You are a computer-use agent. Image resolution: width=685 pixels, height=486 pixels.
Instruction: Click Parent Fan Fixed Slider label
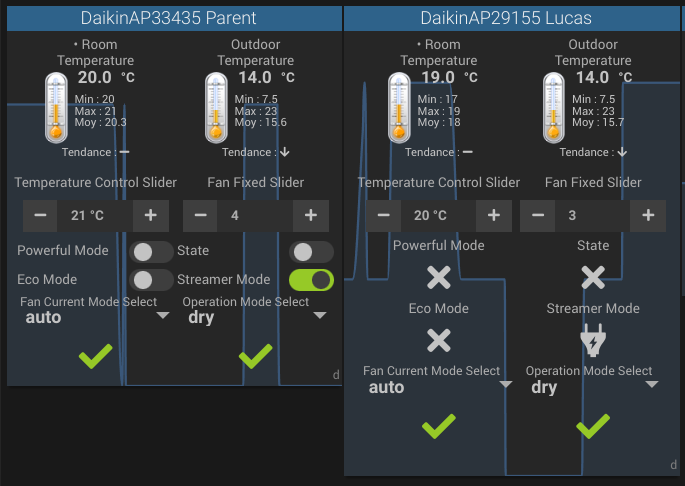(256, 182)
